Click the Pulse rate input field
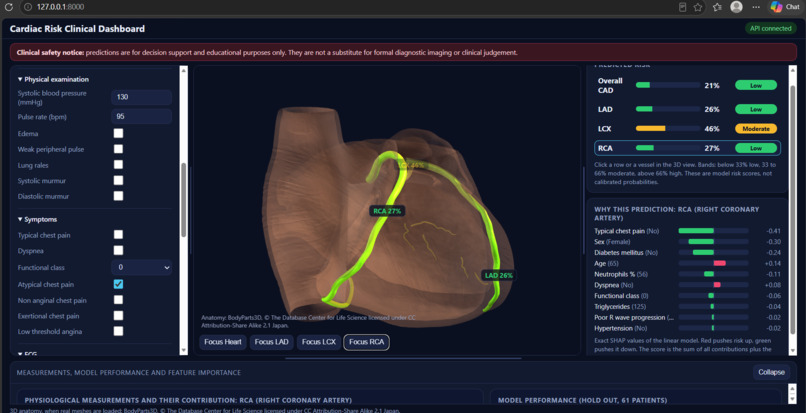This screenshot has height=413, width=806. click(141, 117)
